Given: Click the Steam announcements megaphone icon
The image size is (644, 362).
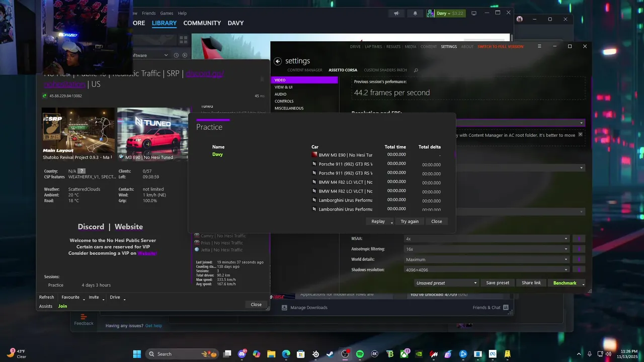Looking at the screenshot, I should [x=397, y=13].
